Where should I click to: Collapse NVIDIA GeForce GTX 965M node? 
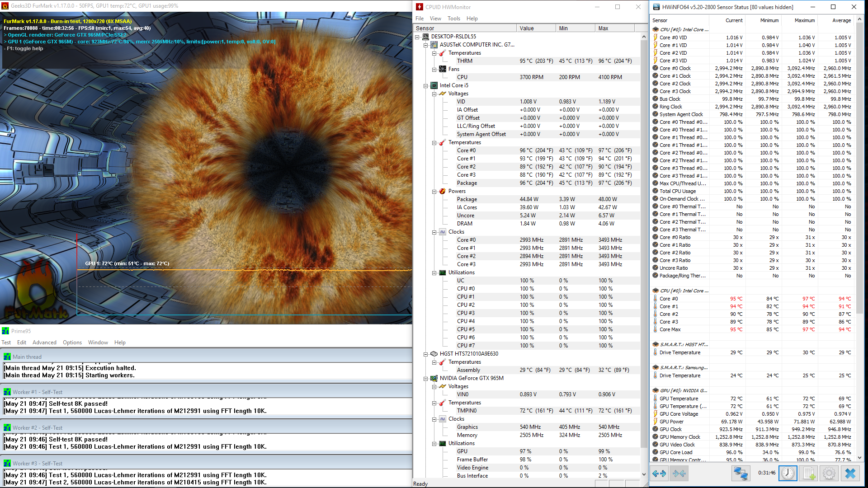[x=425, y=379]
